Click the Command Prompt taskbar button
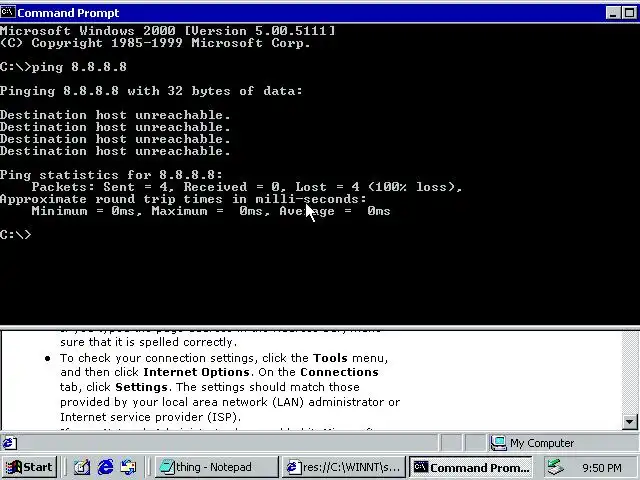Image resolution: width=640 pixels, height=480 pixels. [471, 467]
